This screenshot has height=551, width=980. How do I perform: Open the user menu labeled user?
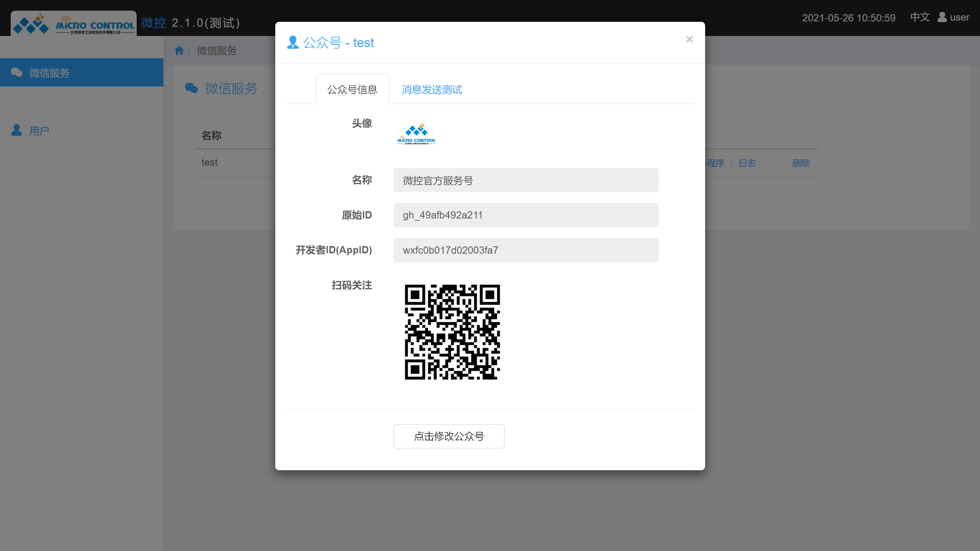click(x=954, y=17)
